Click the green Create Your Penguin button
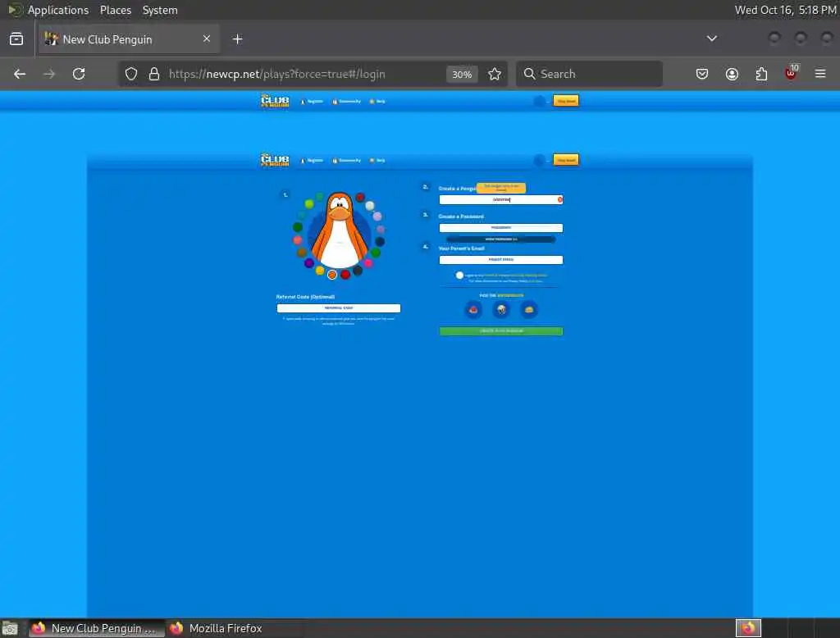The width and height of the screenshot is (840, 638). tap(501, 331)
